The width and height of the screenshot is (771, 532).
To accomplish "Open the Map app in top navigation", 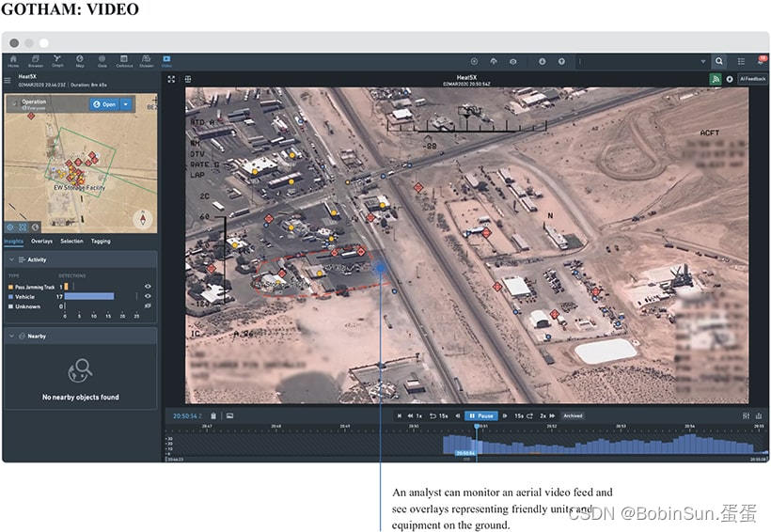I will [80, 60].
